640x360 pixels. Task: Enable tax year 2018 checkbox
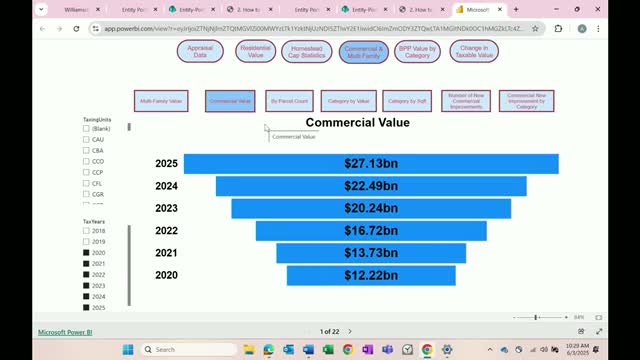(86, 231)
